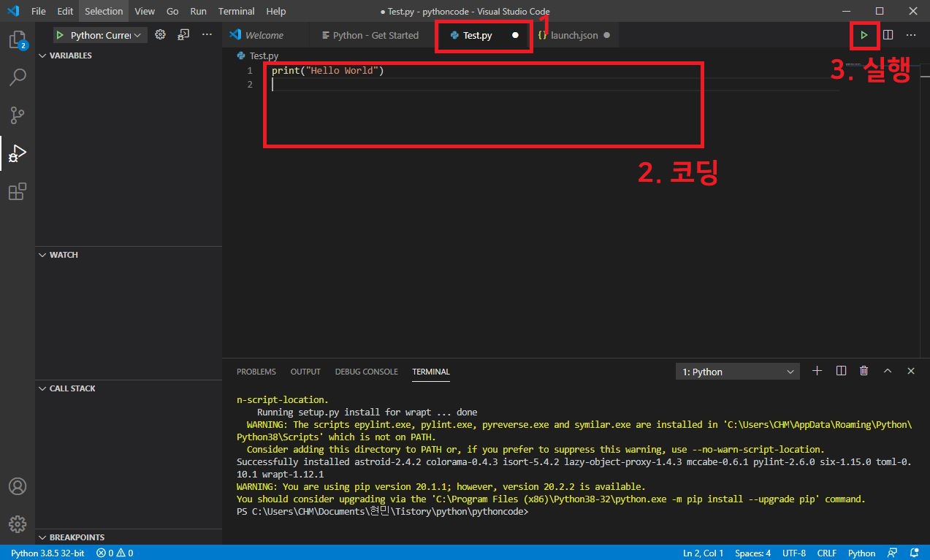930x560 pixels.
Task: Open the Terminal menu
Action: click(237, 11)
